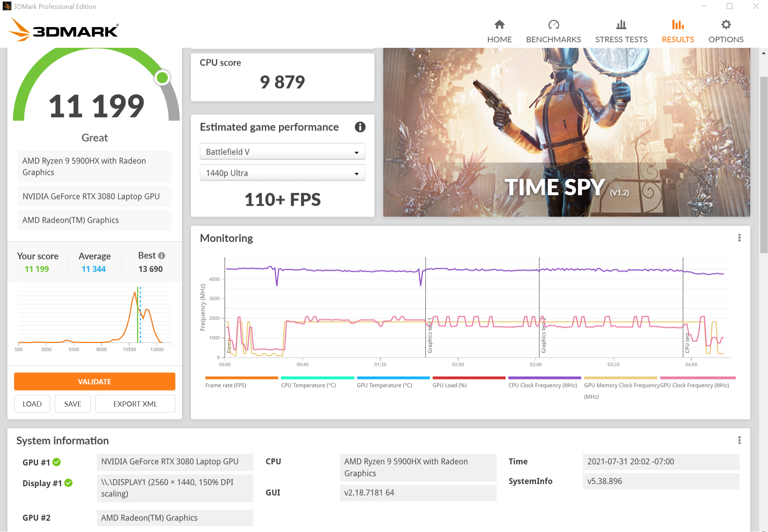Click the scrollbar up arrow

coord(764,53)
